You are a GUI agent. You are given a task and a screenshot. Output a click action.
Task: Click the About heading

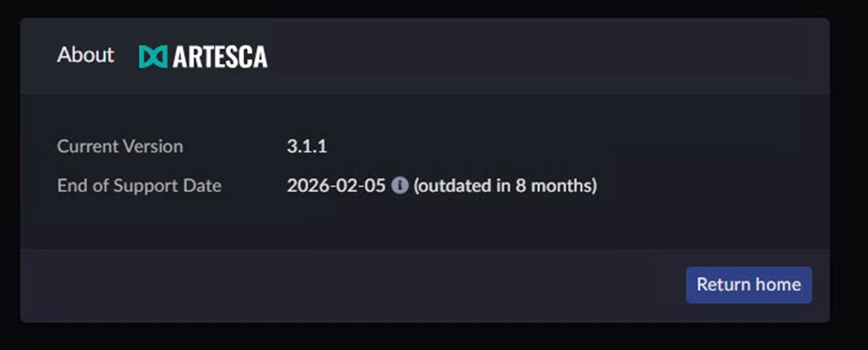click(85, 55)
